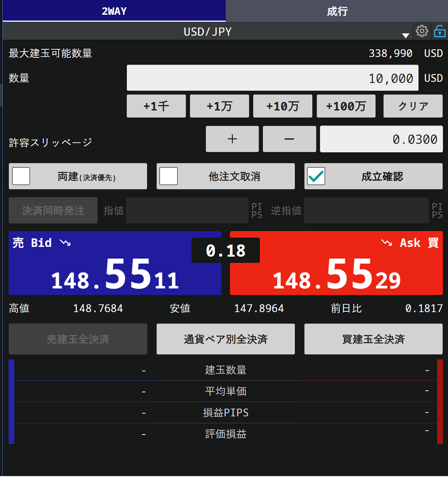
Task: Add 100万 to the order quantity
Action: point(346,106)
